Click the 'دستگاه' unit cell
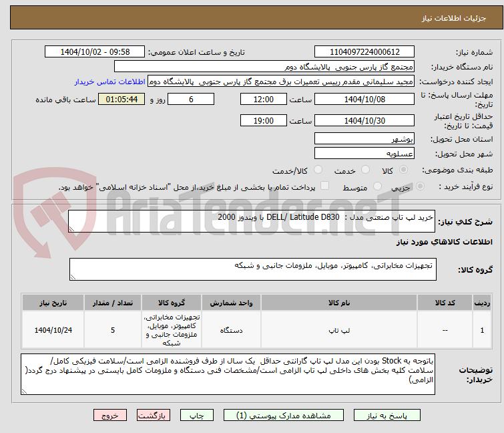Screen dimensions: 504x433 point(231,330)
